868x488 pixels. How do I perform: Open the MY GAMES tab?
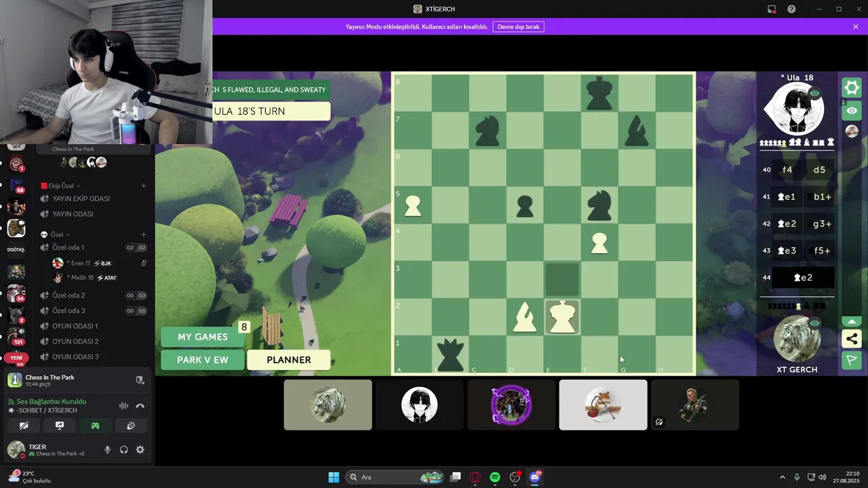[203, 337]
